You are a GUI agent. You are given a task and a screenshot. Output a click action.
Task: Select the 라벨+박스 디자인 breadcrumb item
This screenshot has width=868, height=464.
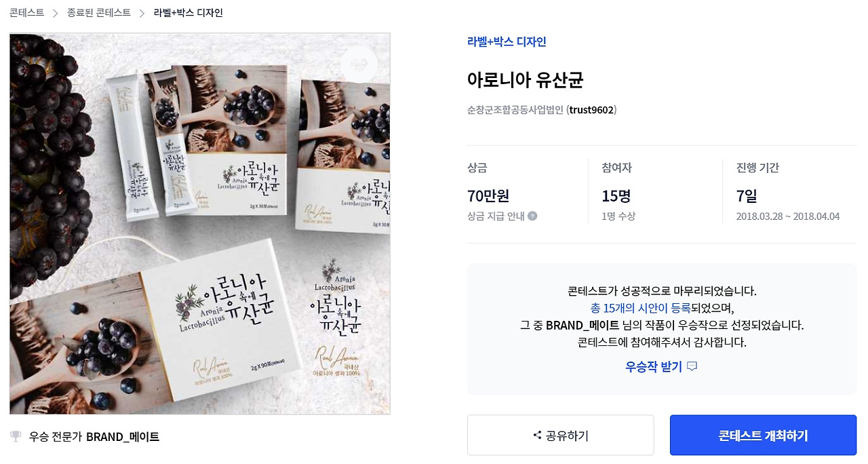(x=188, y=13)
